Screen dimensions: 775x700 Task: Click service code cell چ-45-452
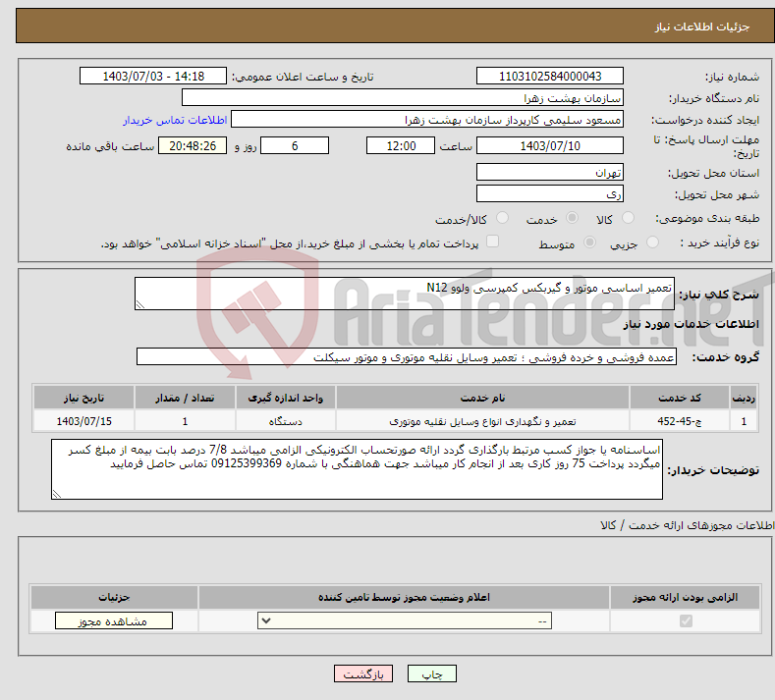(680, 421)
